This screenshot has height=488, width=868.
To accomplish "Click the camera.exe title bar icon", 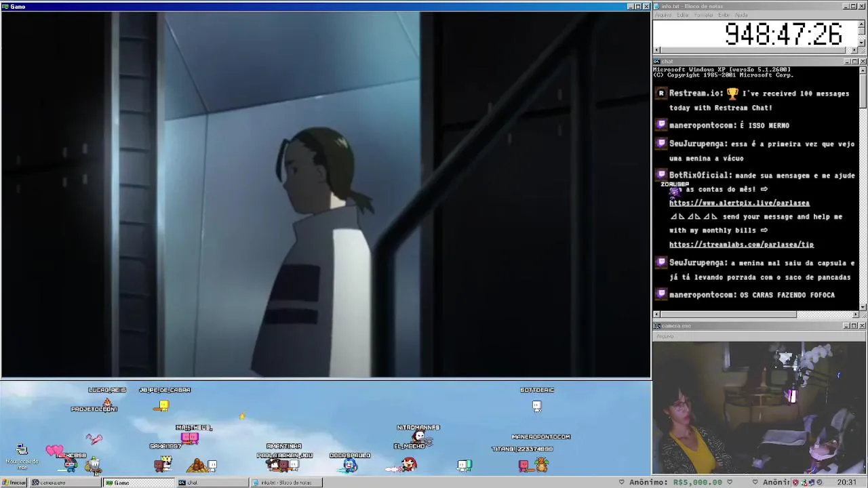I will [x=657, y=326].
